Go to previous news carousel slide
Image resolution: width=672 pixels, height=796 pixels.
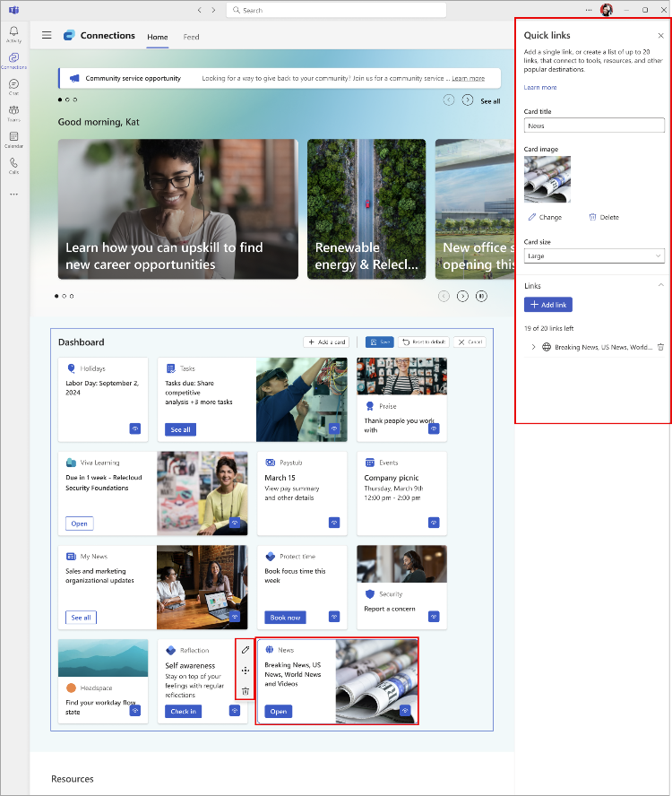(x=444, y=296)
